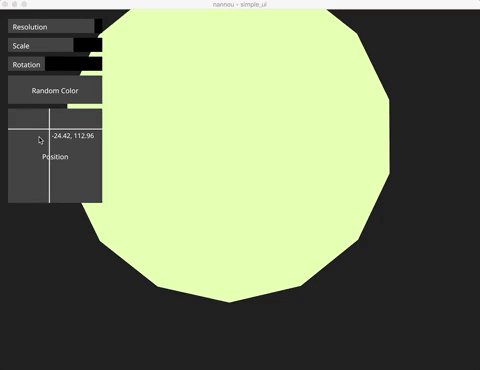Click the Rotation slider label
The width and height of the screenshot is (480, 370).
pos(26,65)
